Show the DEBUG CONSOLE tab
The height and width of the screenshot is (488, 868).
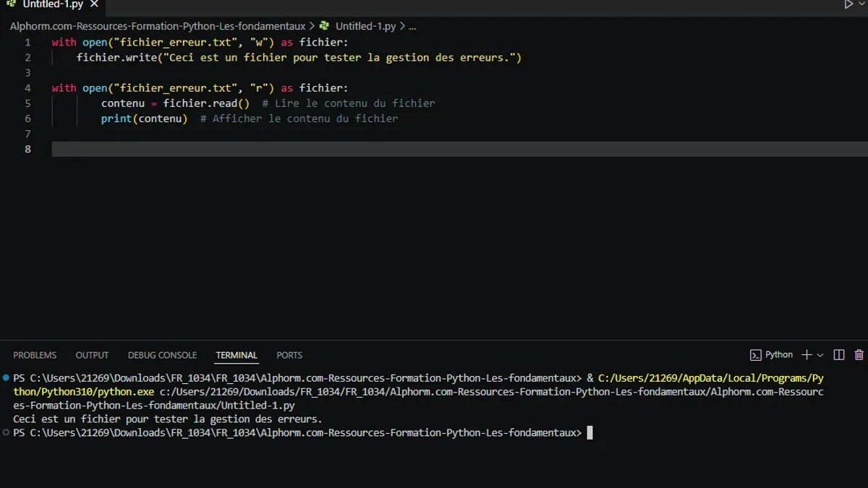point(162,355)
